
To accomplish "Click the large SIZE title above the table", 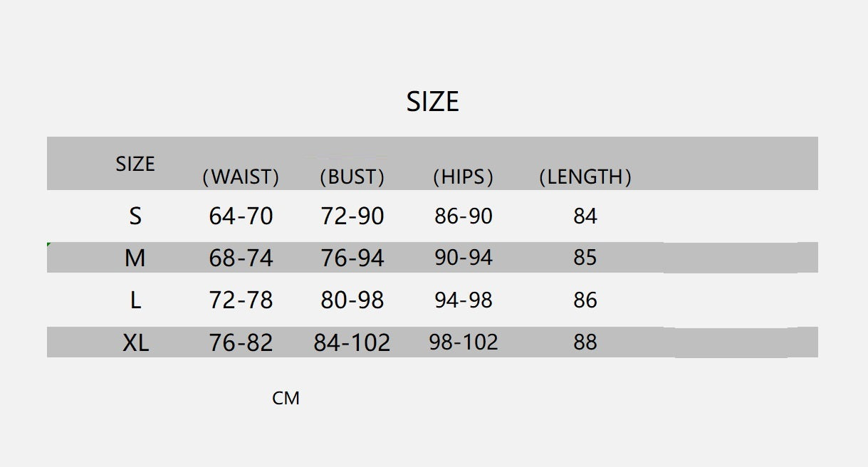I will 432,102.
